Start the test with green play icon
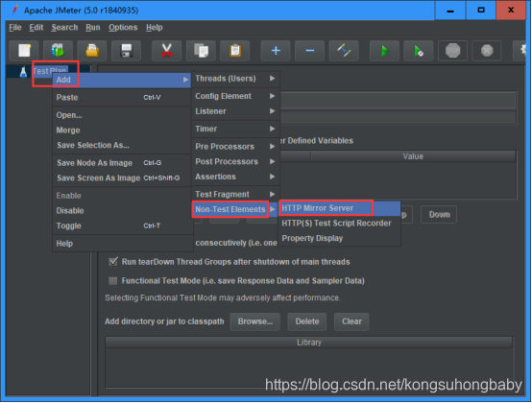Viewport: 532px width, 403px height. click(384, 51)
